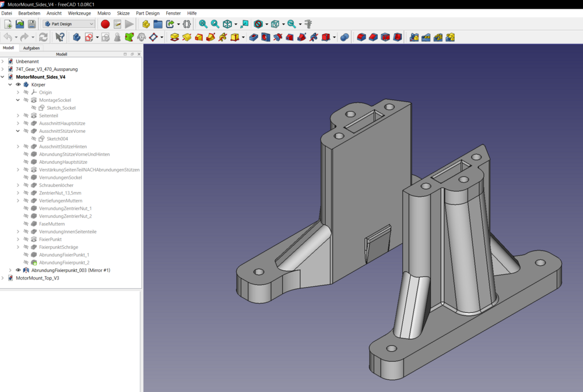This screenshot has height=392, width=583.
Task: Click the measure caliper icon
Action: [x=308, y=24]
